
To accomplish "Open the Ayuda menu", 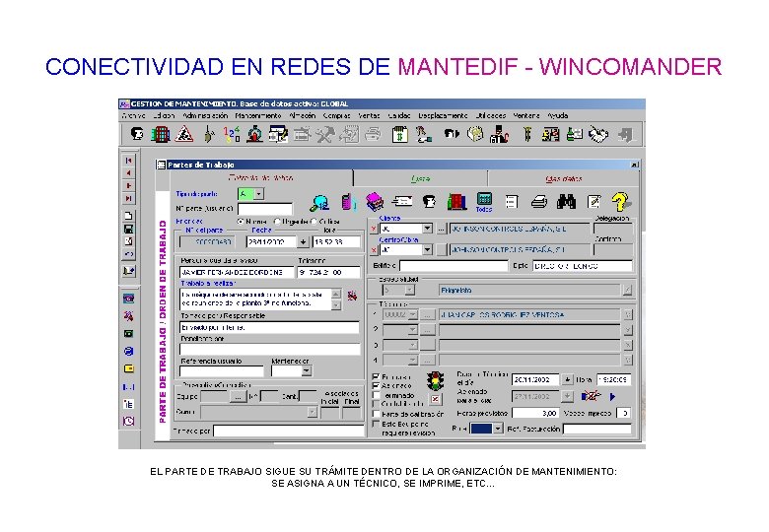I will (558, 115).
